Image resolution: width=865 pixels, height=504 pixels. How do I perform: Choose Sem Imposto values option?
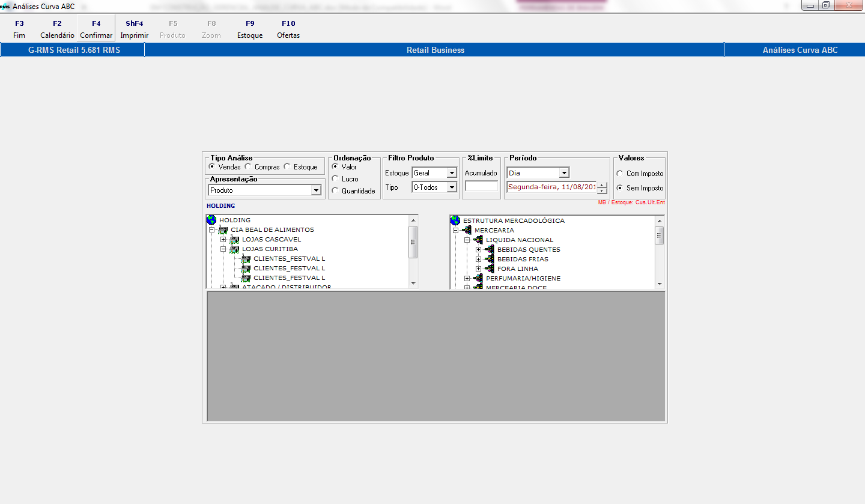tap(620, 188)
